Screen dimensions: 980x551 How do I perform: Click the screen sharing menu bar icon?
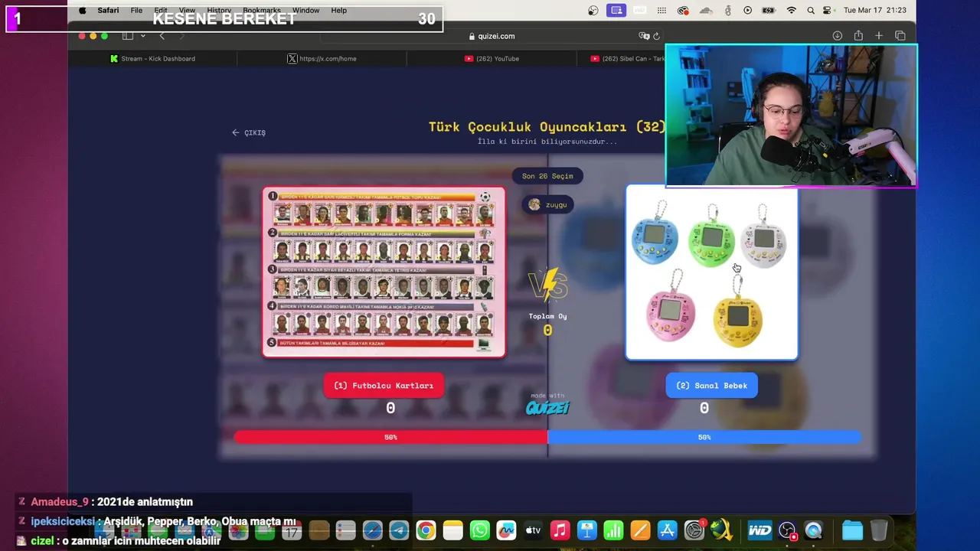coord(616,10)
